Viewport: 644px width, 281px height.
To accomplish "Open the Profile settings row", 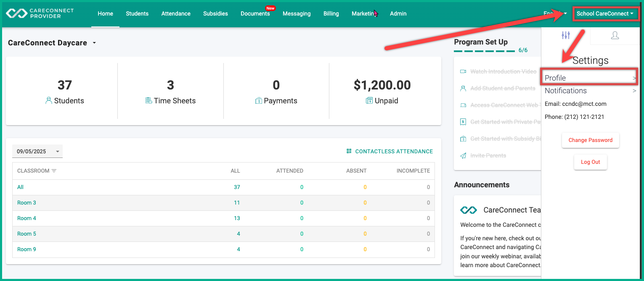I will coord(590,78).
